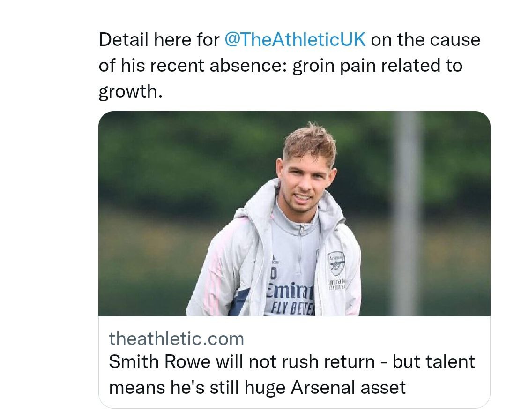This screenshot has height=420, width=506.
Task: Click 'means he's still huge Arsenal asset' line
Action: pyautogui.click(x=257, y=387)
